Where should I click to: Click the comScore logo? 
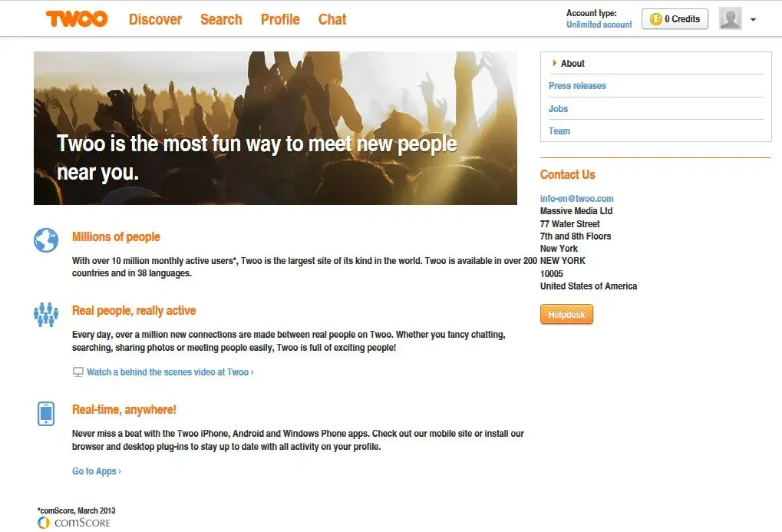point(74,523)
